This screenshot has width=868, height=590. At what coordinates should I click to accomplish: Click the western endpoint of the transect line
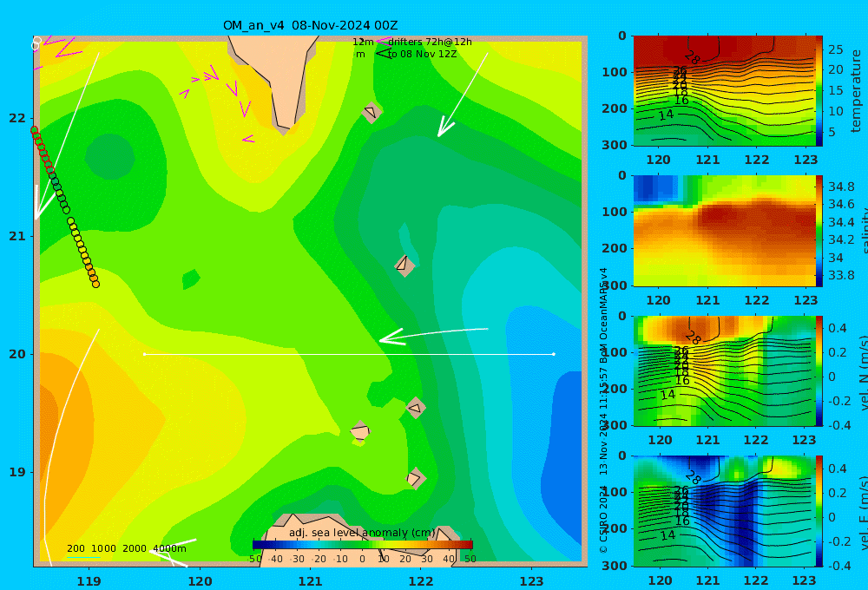[144, 354]
